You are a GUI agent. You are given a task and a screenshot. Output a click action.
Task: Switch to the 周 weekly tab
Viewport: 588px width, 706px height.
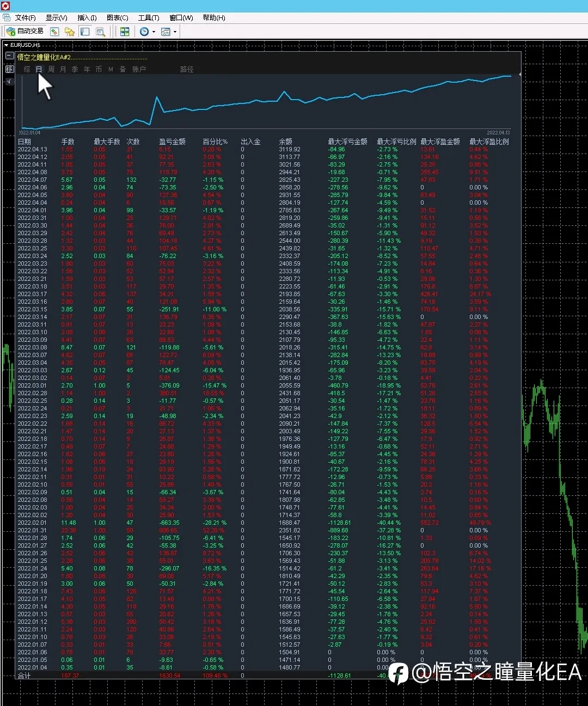pos(51,69)
